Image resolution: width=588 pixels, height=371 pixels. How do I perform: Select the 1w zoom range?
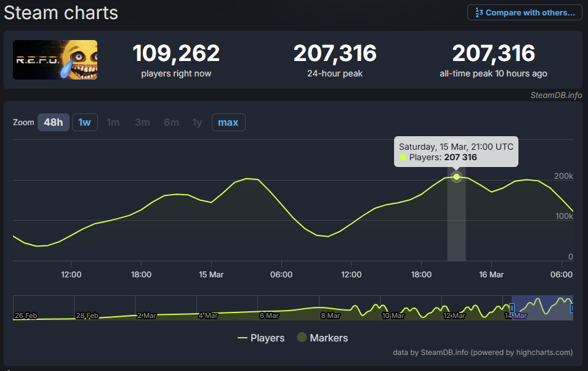pos(85,123)
